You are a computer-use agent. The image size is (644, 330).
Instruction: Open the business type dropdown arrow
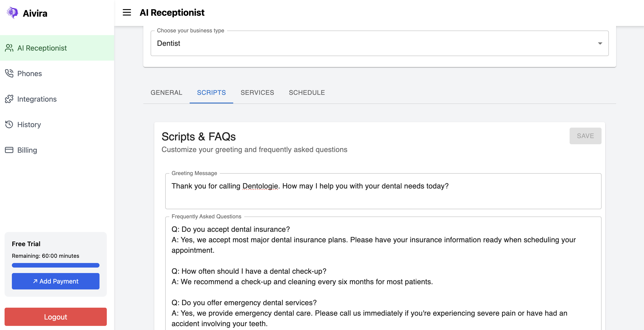(x=600, y=44)
